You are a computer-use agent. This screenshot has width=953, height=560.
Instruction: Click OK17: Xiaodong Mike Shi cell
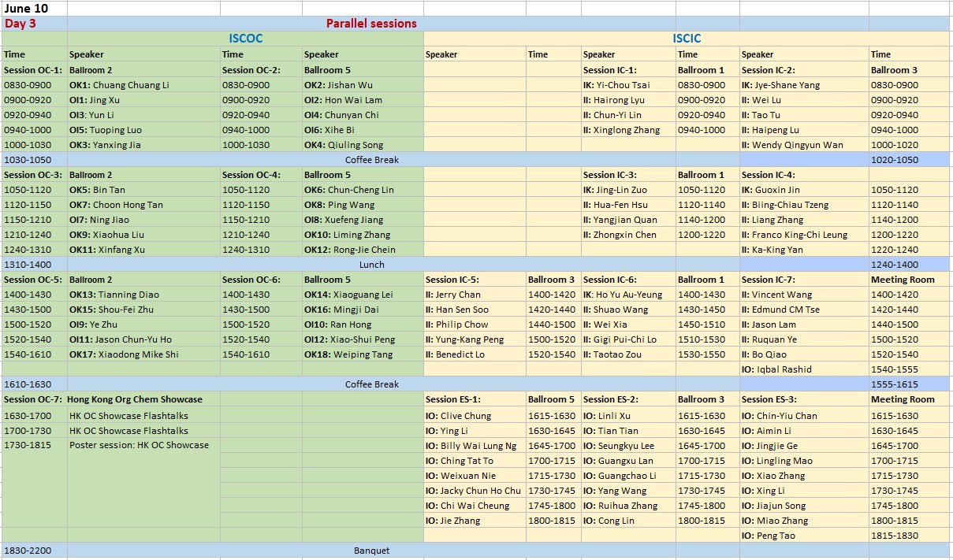pos(143,354)
